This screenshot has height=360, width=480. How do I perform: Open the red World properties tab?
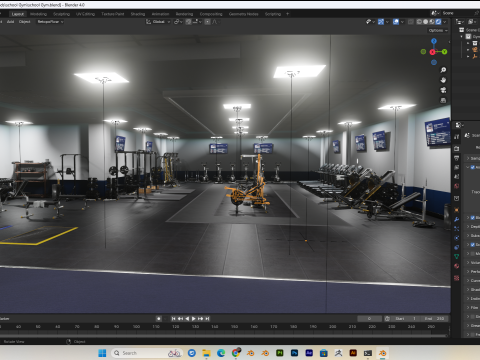point(457,186)
